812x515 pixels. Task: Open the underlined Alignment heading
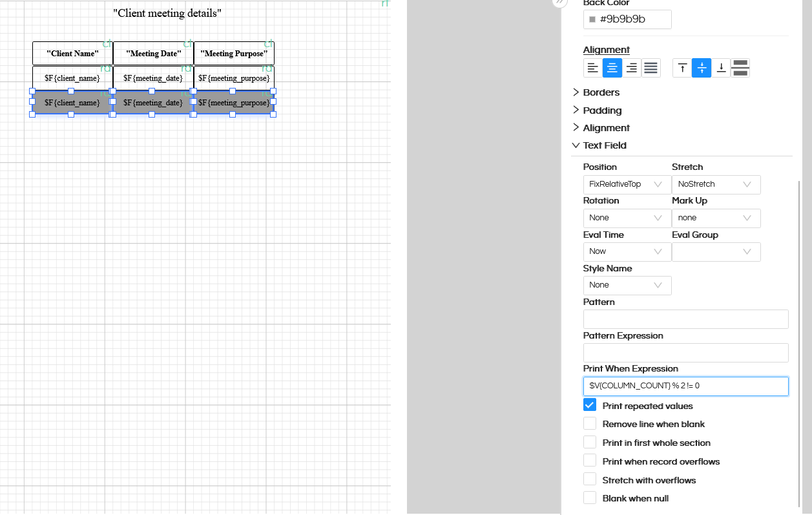pyautogui.click(x=606, y=50)
